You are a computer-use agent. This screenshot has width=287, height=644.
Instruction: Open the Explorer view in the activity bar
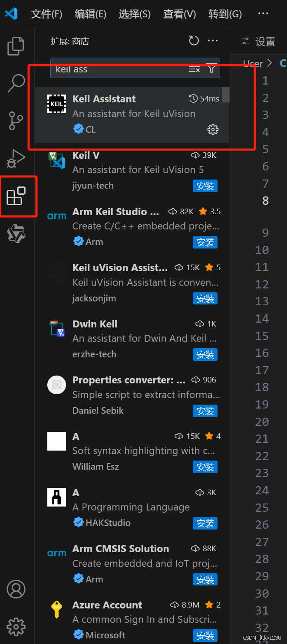(x=16, y=46)
